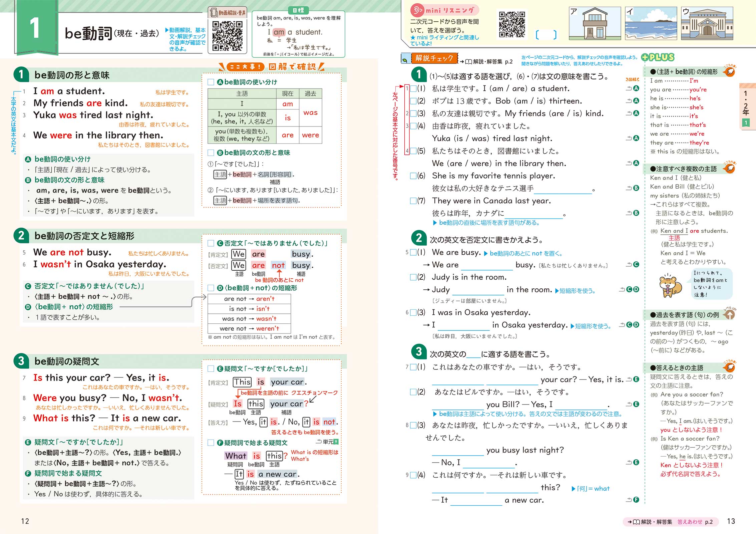Screen dimensions: 756x534
Task: Click the pencil icon beside 注意すべき複数の主語
Action: (x=730, y=169)
